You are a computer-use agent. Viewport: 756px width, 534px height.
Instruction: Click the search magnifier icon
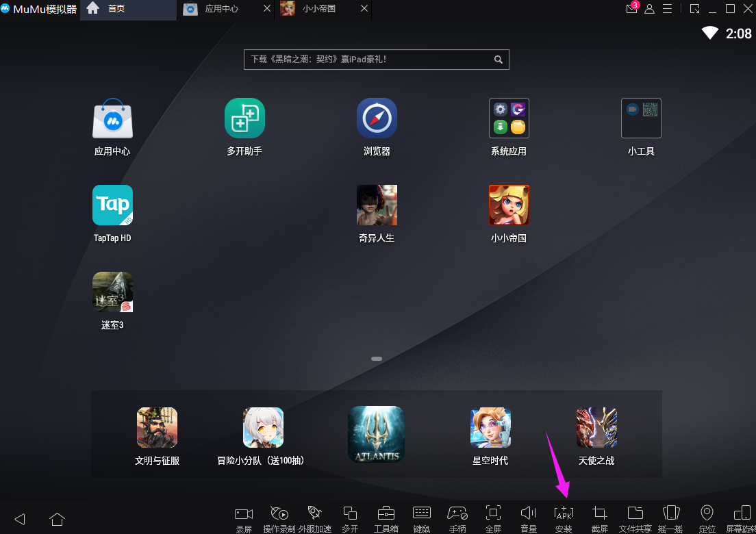click(x=498, y=60)
